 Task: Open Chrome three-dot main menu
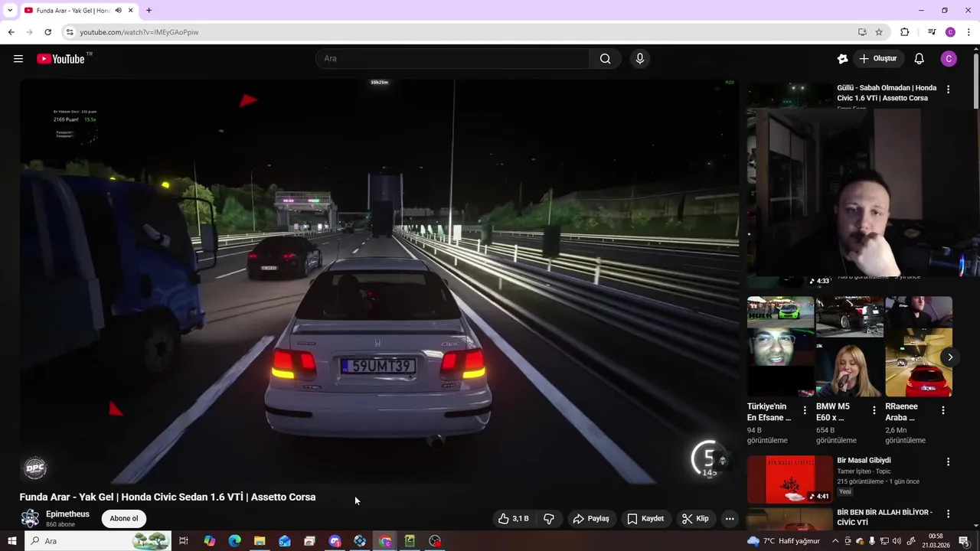click(969, 32)
